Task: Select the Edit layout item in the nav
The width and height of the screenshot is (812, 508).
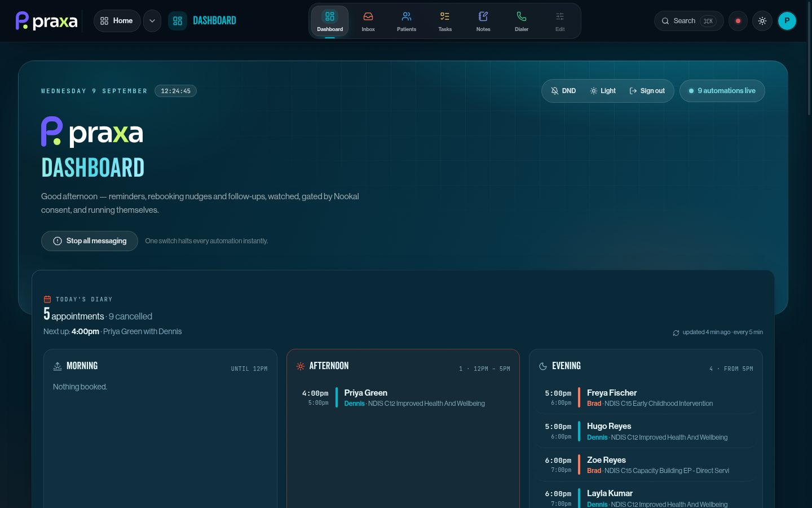Action: 560,21
